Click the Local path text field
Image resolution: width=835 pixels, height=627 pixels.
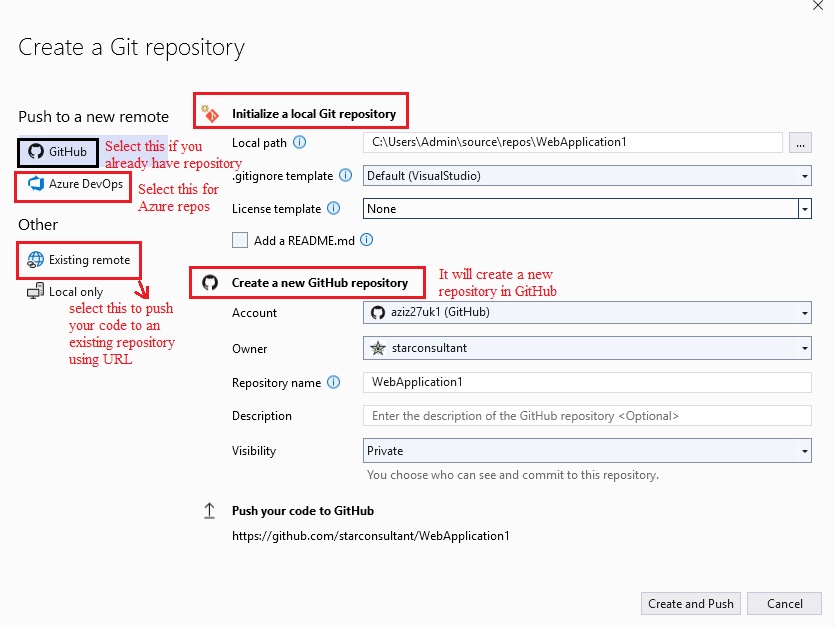(x=572, y=142)
